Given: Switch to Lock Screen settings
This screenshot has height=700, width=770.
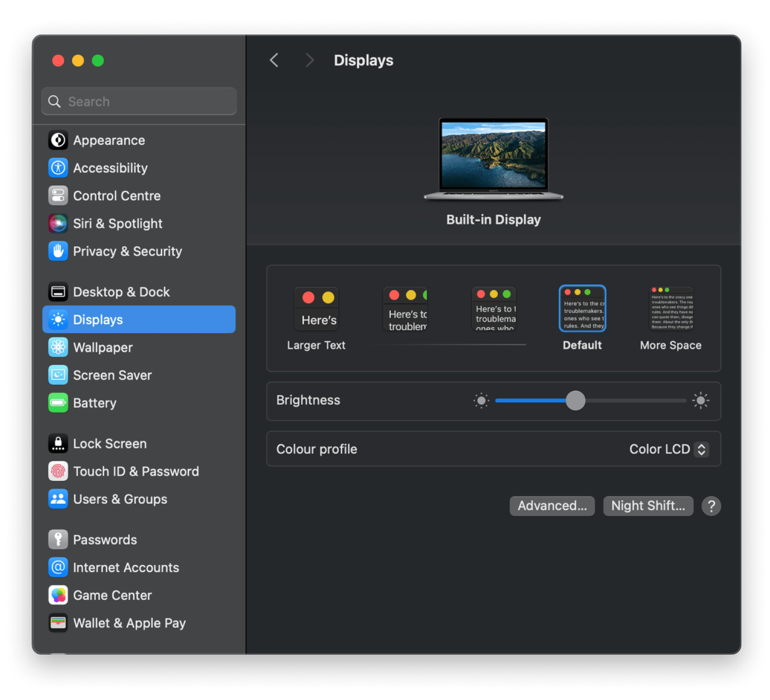Looking at the screenshot, I should 110,444.
